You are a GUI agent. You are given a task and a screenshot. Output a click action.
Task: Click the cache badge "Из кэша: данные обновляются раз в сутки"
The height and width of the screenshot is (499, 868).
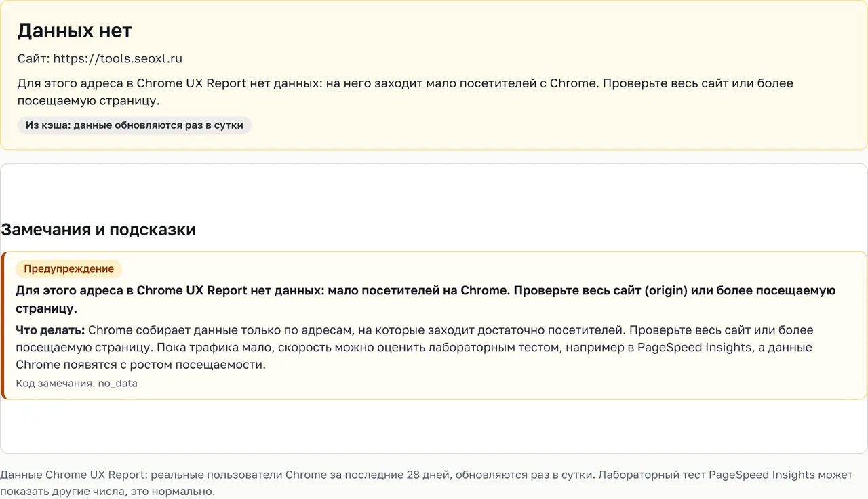click(134, 125)
